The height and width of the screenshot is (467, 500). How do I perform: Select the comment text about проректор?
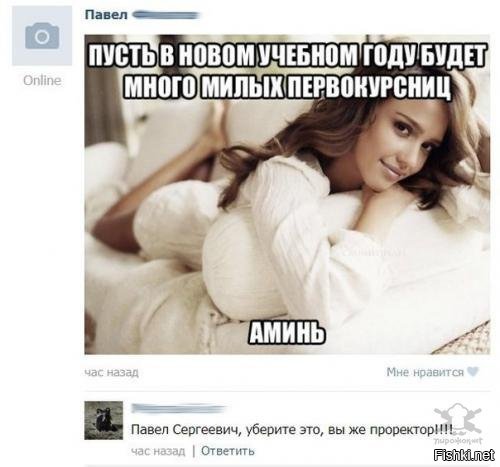coord(292,430)
